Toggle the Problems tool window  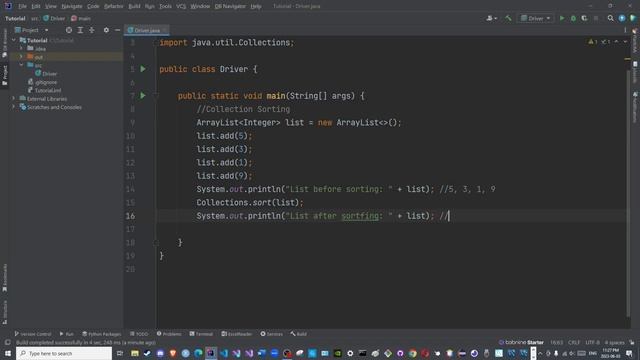pyautogui.click(x=169, y=334)
